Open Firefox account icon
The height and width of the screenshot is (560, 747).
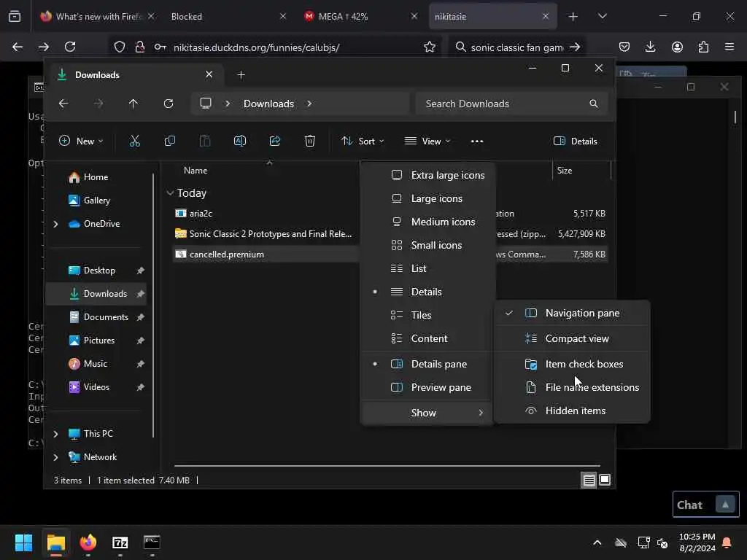point(677,47)
